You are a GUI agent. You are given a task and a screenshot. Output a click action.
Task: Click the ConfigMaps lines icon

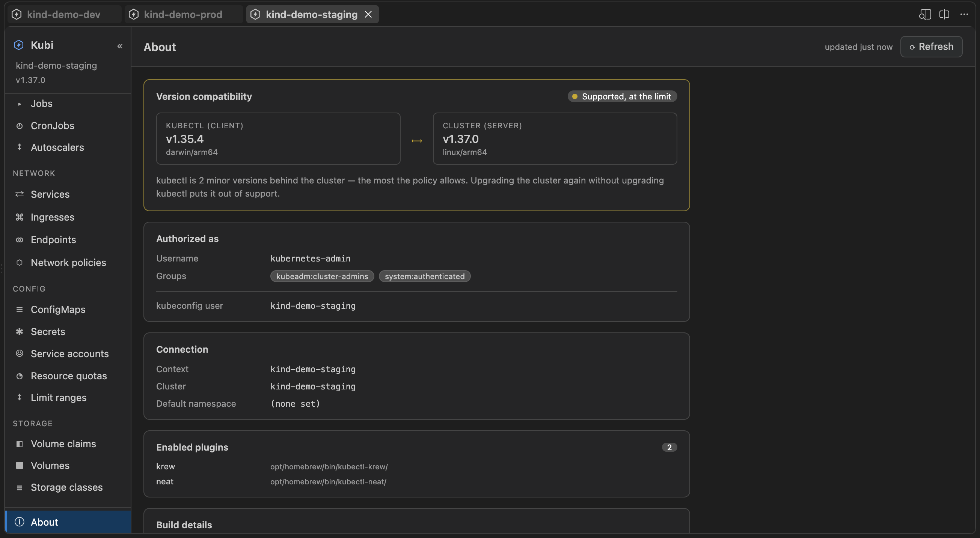pyautogui.click(x=20, y=309)
